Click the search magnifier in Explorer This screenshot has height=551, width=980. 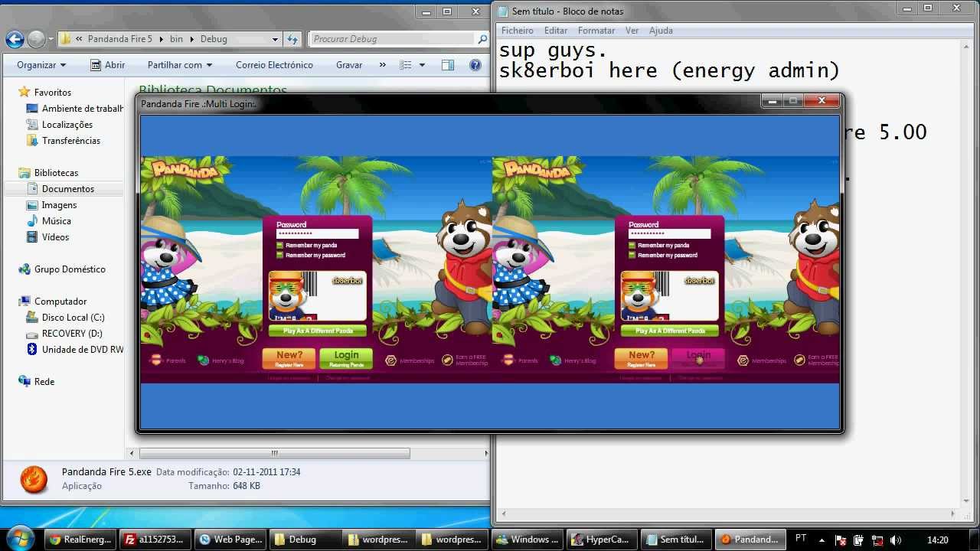coord(482,39)
